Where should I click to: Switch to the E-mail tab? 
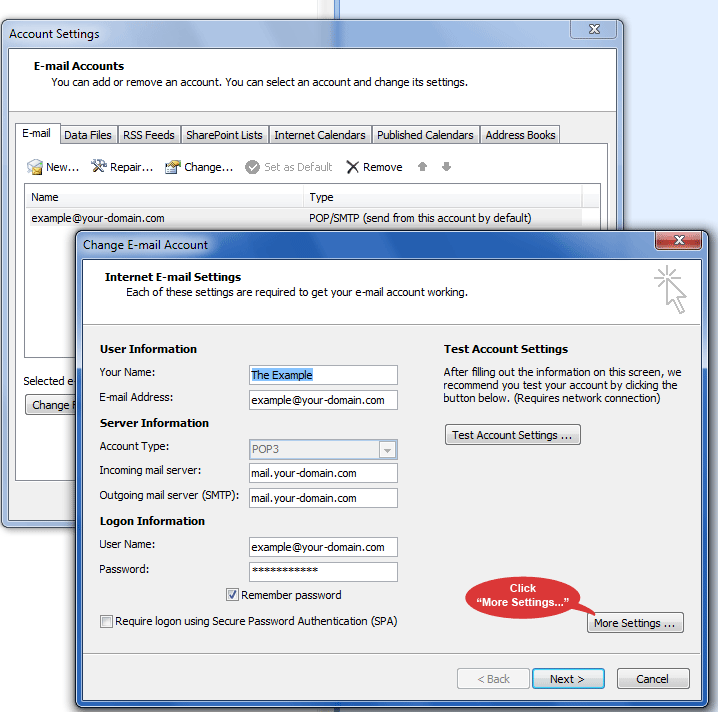coord(37,133)
